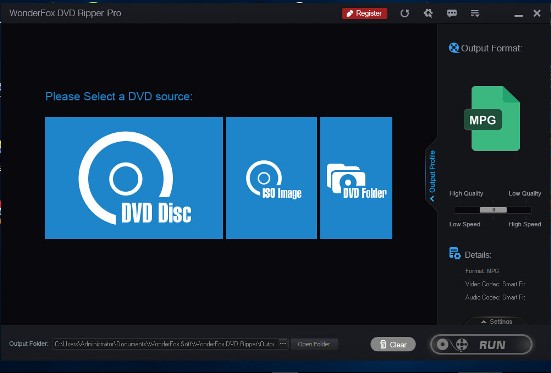The image size is (551, 373).
Task: Click the 'High Speed' label
Action: tap(525, 224)
